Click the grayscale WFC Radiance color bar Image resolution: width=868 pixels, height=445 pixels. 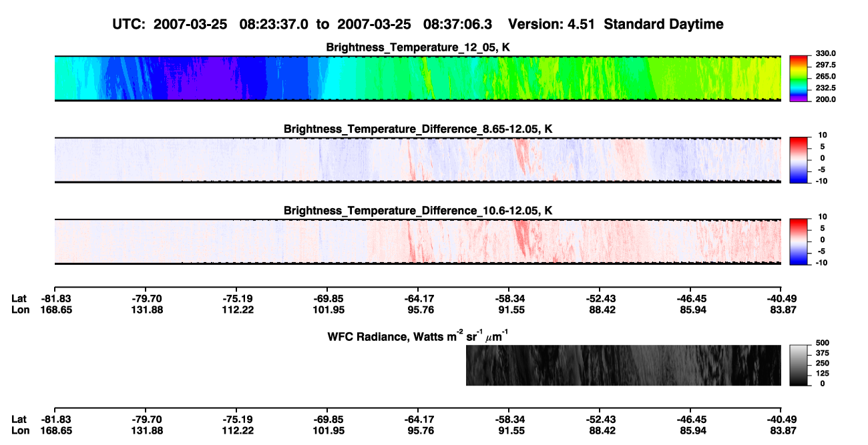798,365
